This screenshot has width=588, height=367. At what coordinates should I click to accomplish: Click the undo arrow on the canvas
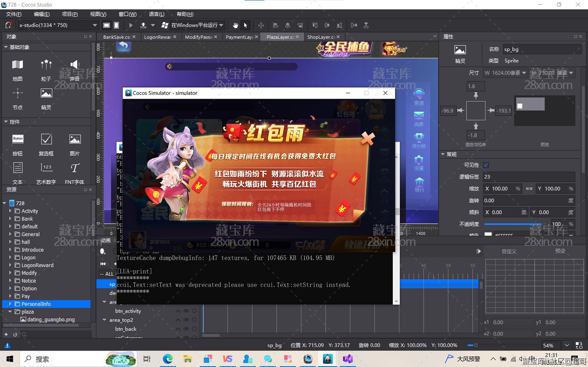pyautogui.click(x=123, y=46)
